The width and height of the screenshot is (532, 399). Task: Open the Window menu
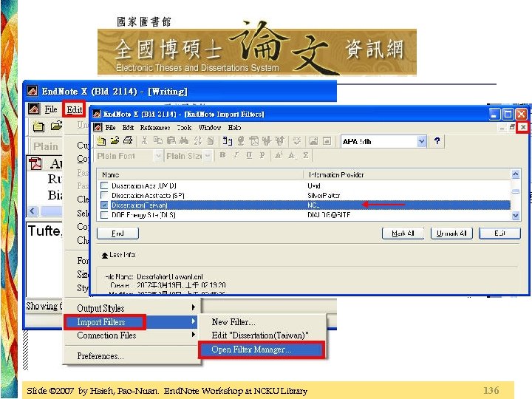210,128
